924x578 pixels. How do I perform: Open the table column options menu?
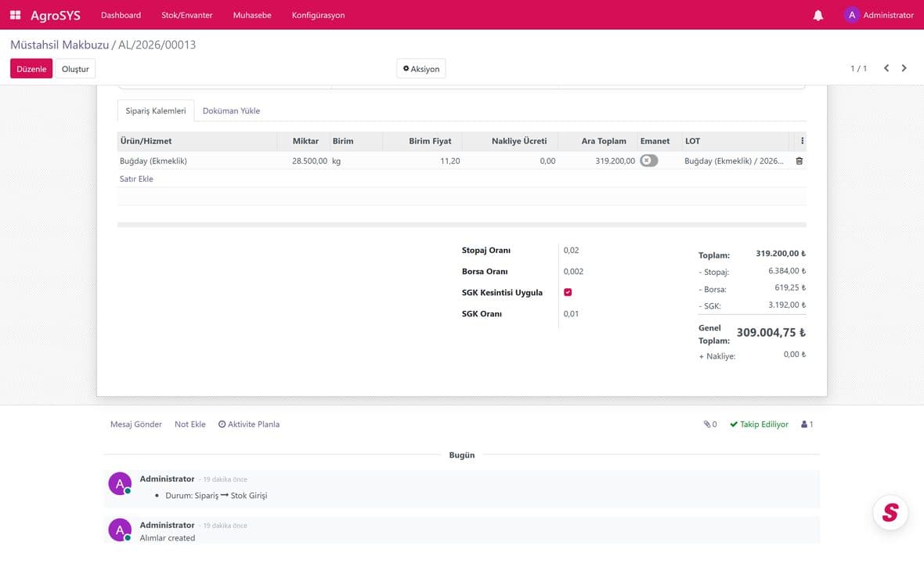coord(802,141)
